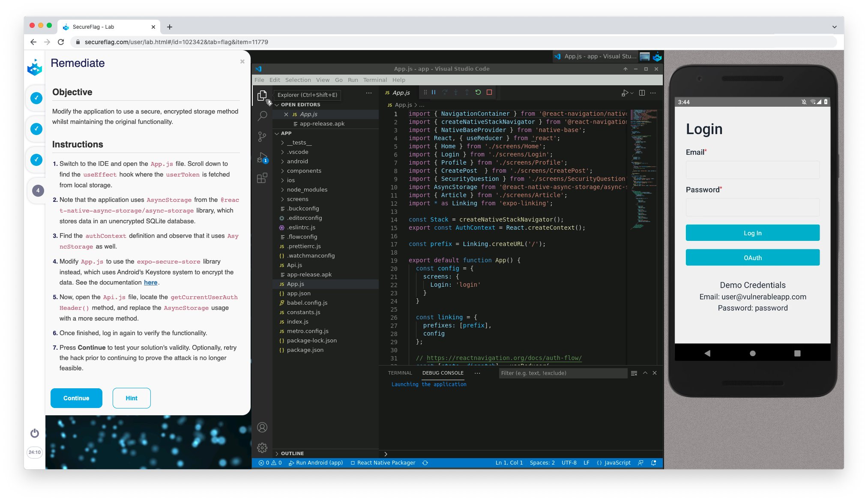Click the Spaces: 2 indentation setting

pyautogui.click(x=542, y=463)
